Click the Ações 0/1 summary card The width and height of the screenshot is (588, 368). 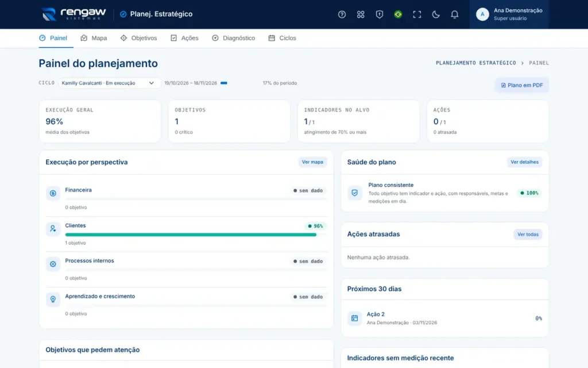pyautogui.click(x=488, y=121)
